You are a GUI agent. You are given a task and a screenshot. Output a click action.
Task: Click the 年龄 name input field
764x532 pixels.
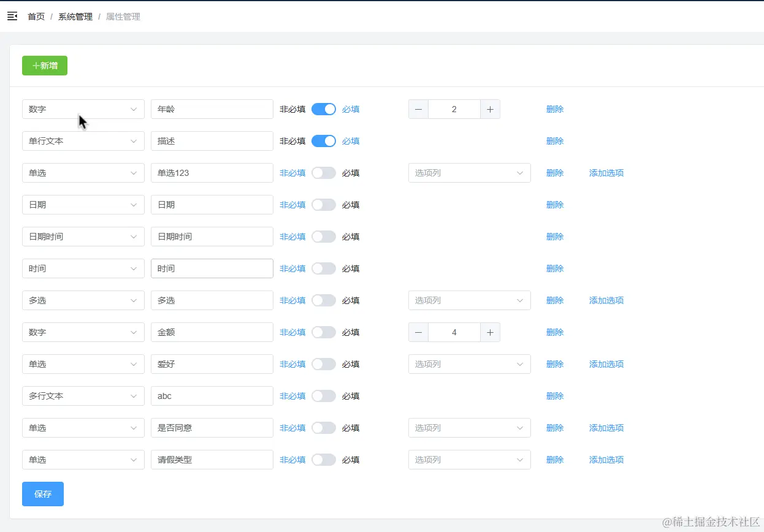pos(212,109)
